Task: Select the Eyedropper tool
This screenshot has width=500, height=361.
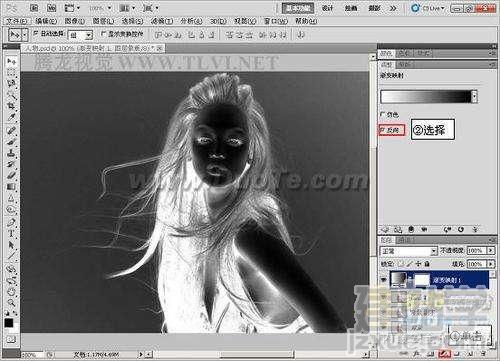Action: 11,117
